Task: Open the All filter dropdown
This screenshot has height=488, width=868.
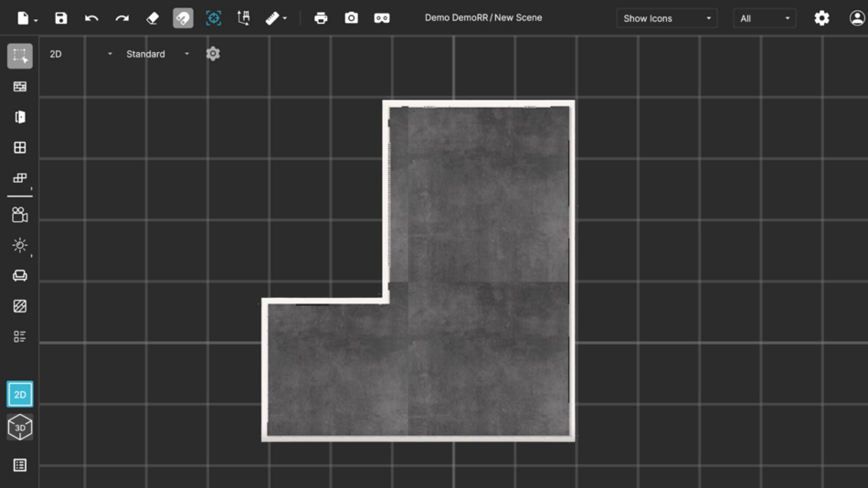Action: [x=764, y=18]
